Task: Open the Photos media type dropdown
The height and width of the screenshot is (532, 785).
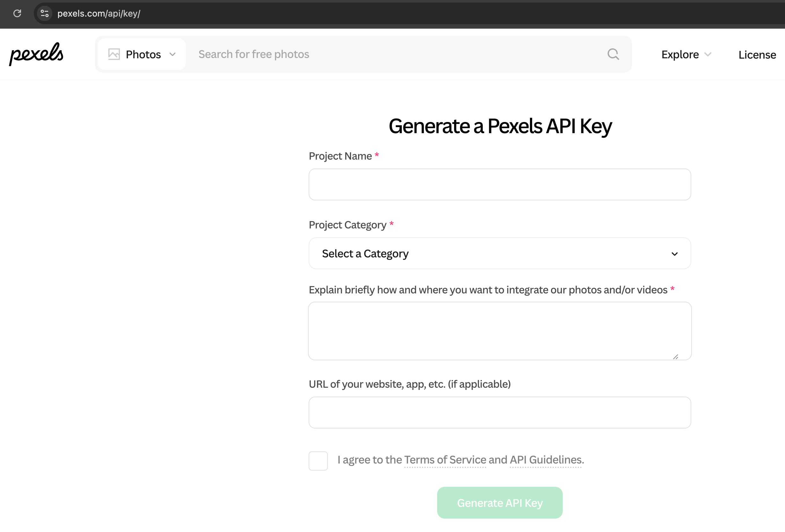Action: click(x=142, y=54)
